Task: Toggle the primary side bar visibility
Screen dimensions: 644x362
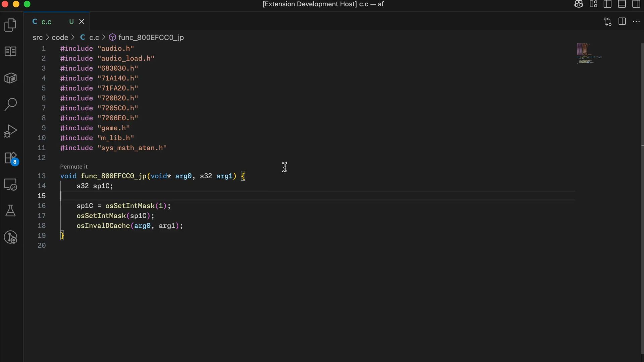Action: coord(607,4)
